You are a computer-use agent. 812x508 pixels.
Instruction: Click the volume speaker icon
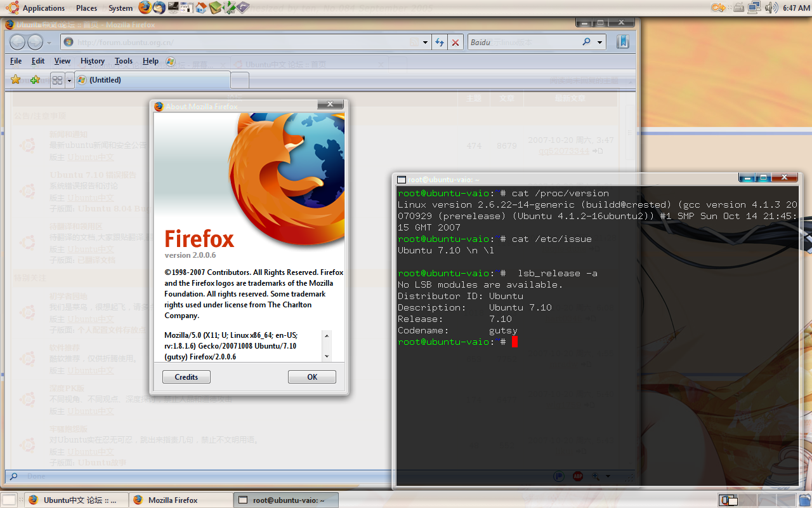(x=771, y=8)
